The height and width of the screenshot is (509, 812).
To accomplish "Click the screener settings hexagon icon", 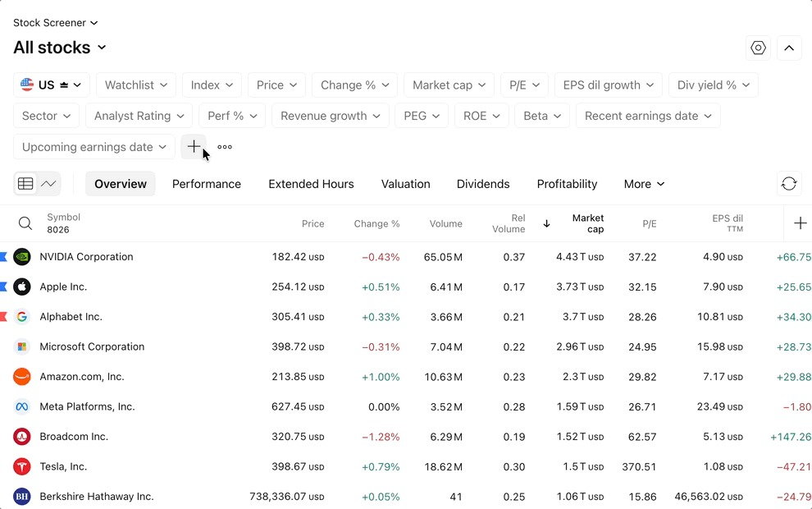I will pyautogui.click(x=758, y=48).
